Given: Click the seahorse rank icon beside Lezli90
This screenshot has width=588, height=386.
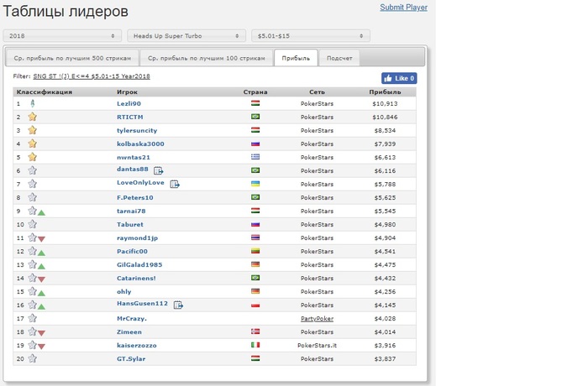Looking at the screenshot, I should 32,103.
